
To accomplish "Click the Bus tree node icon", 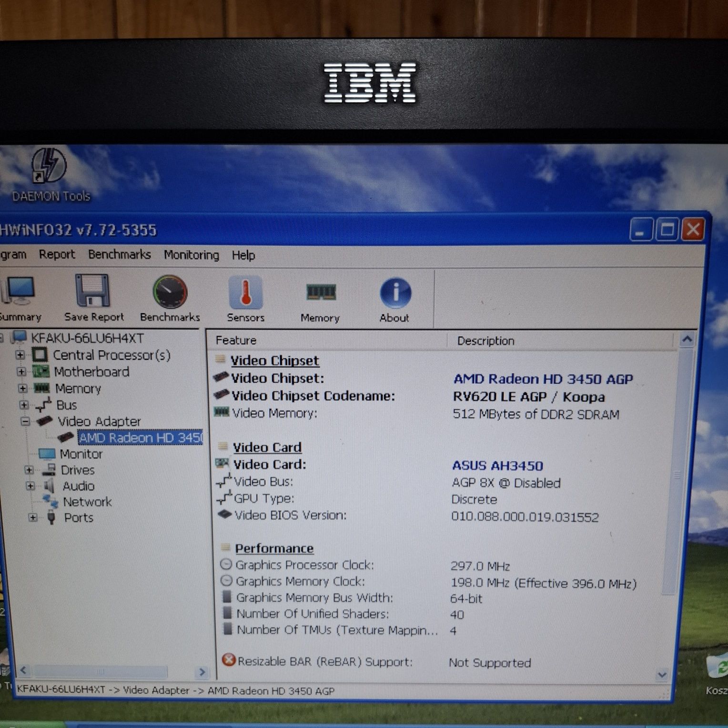I will click(x=43, y=405).
